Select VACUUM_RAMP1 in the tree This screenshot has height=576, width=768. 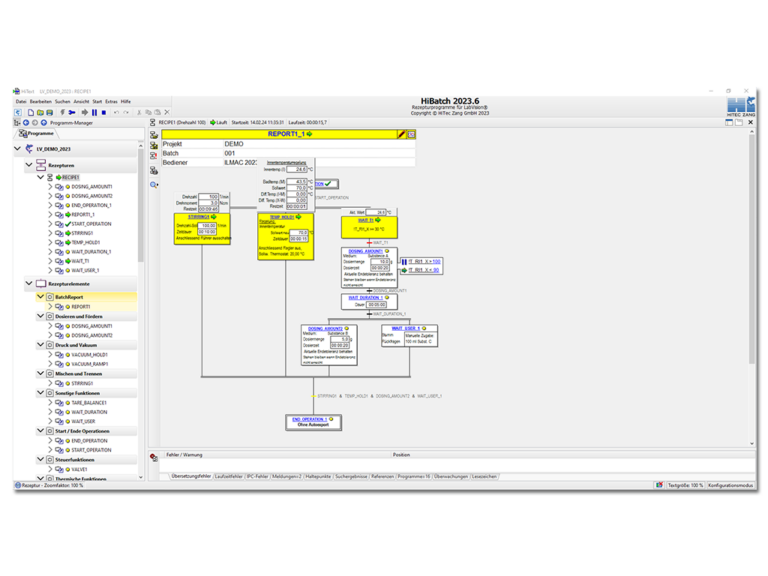point(90,364)
